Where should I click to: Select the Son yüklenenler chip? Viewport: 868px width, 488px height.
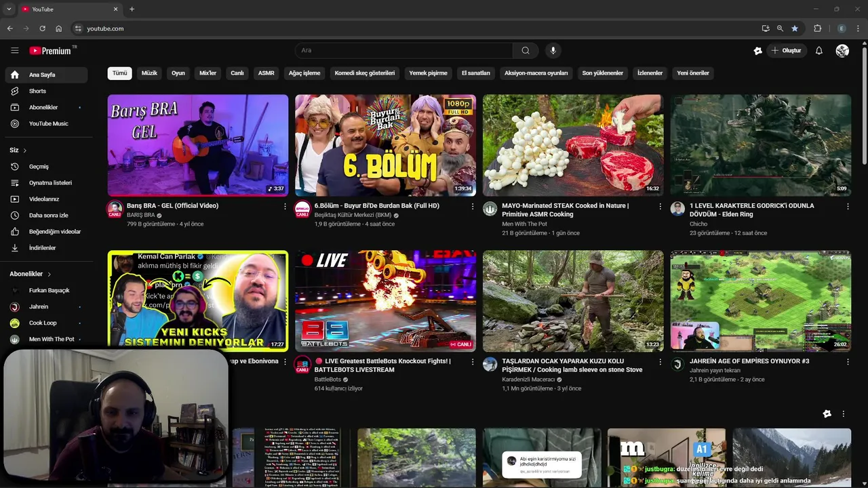pyautogui.click(x=603, y=73)
